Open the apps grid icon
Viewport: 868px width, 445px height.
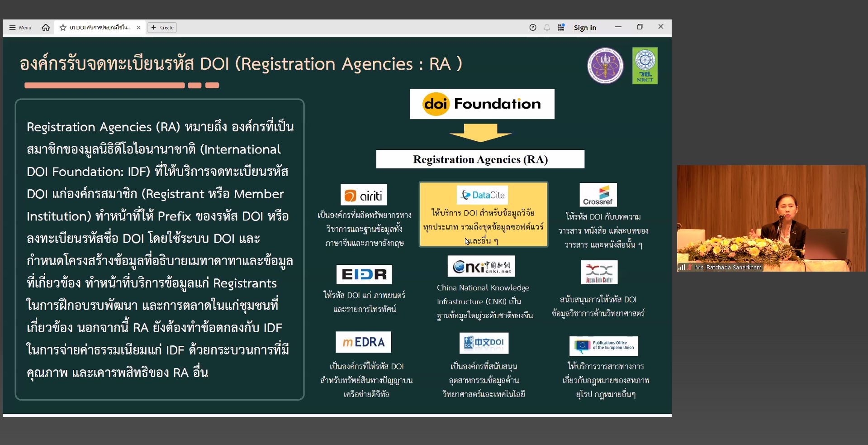[561, 28]
